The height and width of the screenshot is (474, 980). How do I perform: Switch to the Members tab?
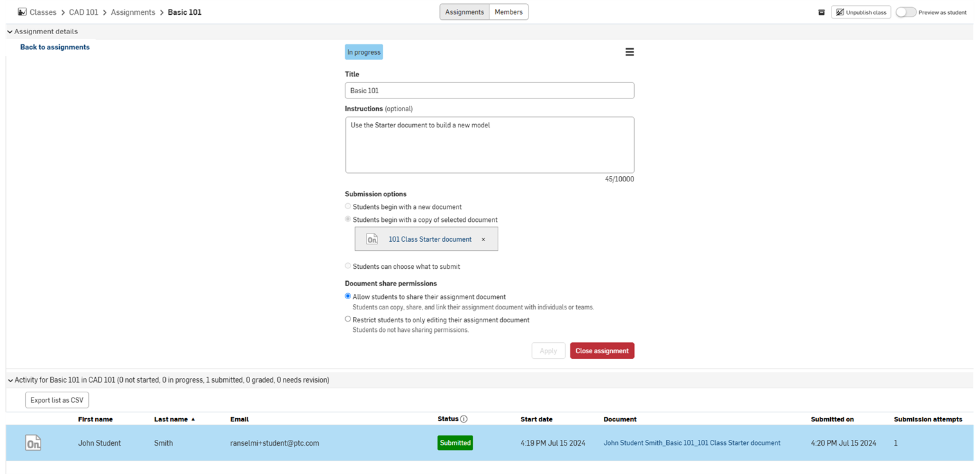coord(508,12)
